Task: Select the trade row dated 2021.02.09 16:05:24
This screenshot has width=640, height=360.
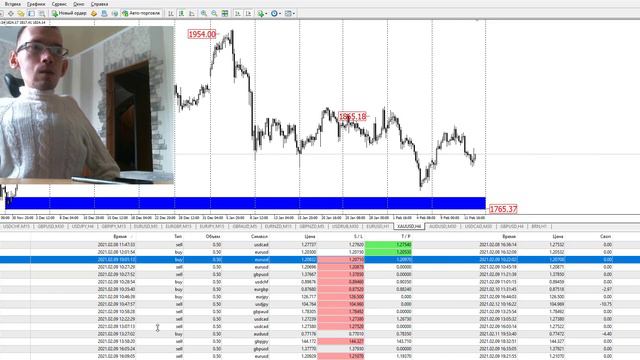Action: click(x=320, y=349)
